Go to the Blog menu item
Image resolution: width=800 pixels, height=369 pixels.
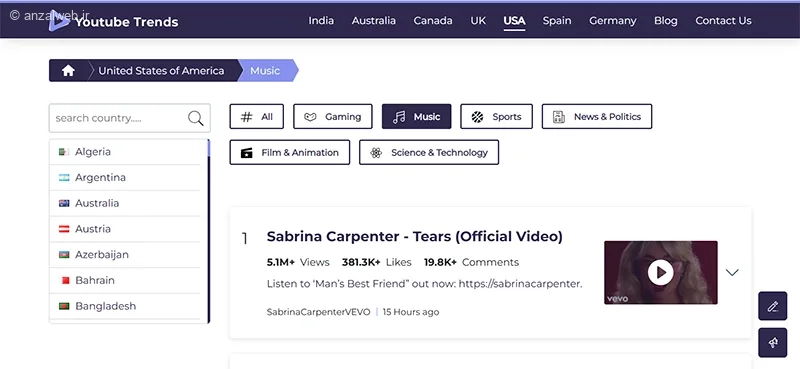666,21
